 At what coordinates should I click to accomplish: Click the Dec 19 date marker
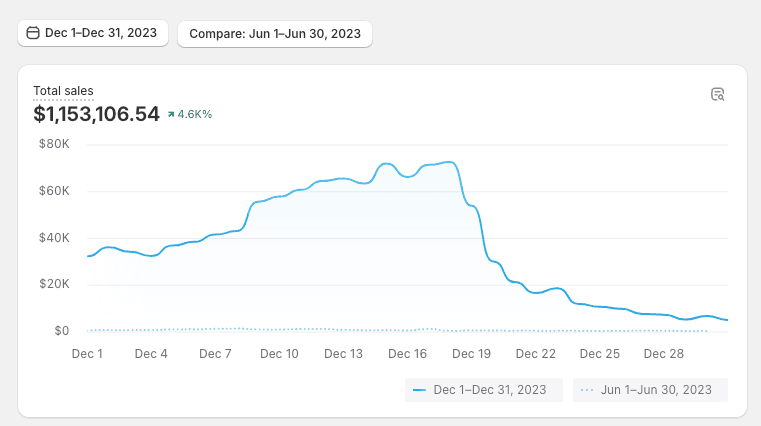click(471, 353)
